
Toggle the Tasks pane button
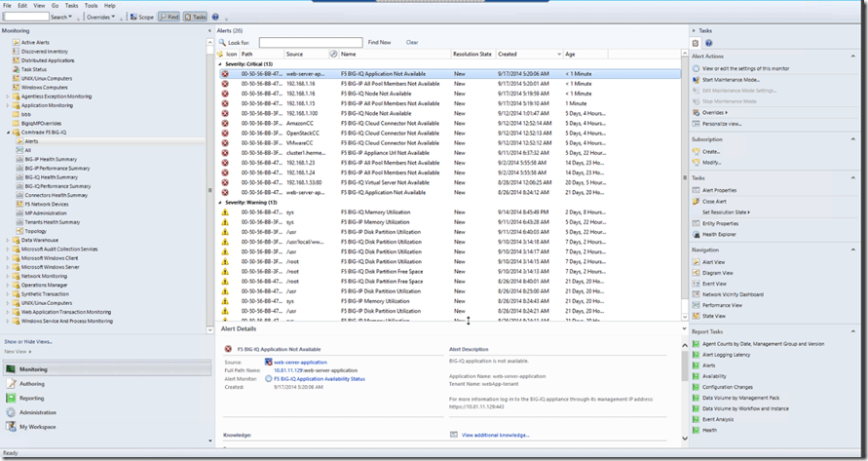196,17
